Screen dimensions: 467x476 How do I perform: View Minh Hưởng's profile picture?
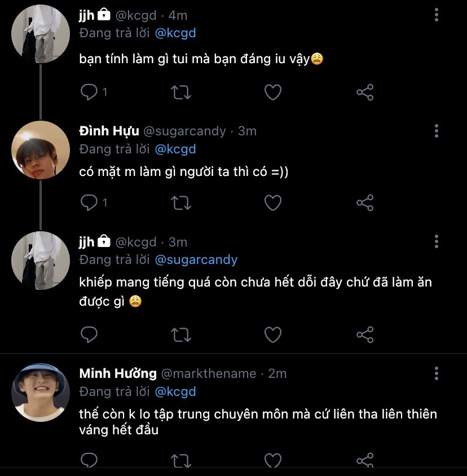41,393
